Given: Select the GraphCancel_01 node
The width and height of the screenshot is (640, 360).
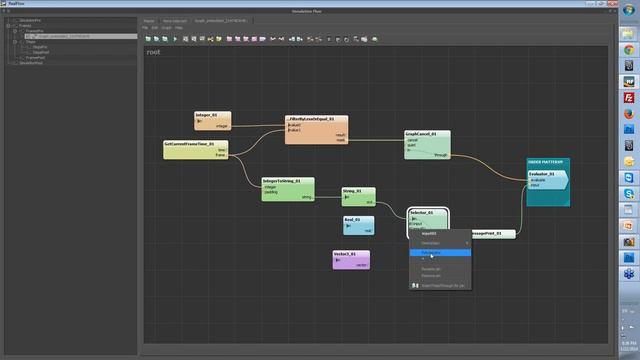Looking at the screenshot, I should point(427,145).
